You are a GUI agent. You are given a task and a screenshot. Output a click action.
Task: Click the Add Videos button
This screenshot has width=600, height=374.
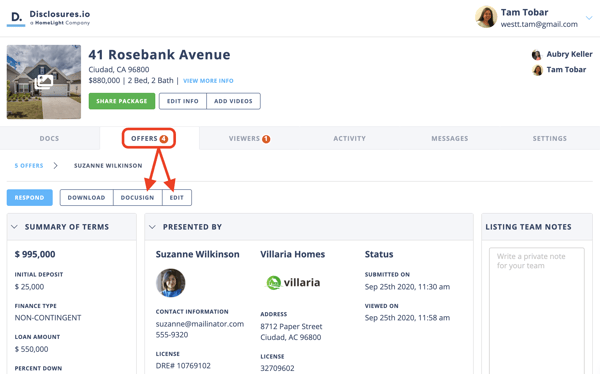(233, 101)
